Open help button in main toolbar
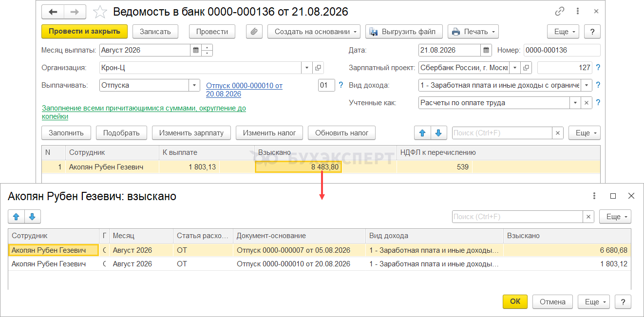The width and height of the screenshot is (644, 317). (x=592, y=32)
